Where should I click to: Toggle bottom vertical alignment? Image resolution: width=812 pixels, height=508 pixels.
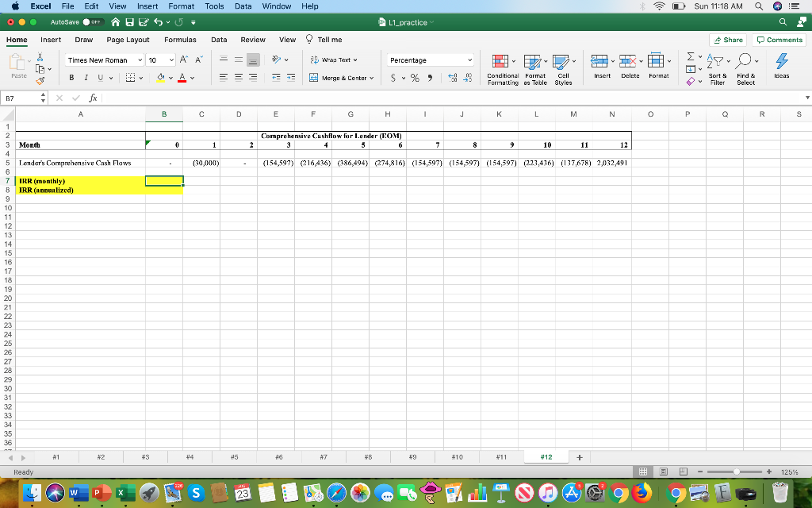[253, 60]
